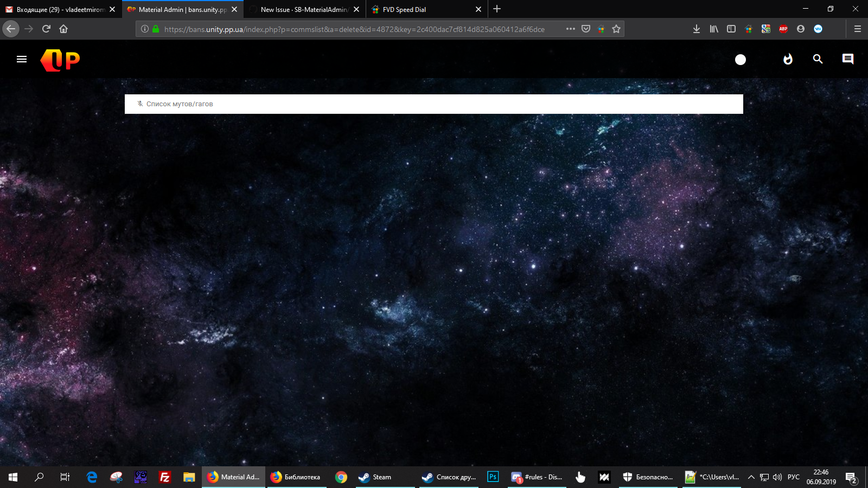Viewport: 868px width, 488px height.
Task: Go forward in browser history
Action: click(29, 29)
